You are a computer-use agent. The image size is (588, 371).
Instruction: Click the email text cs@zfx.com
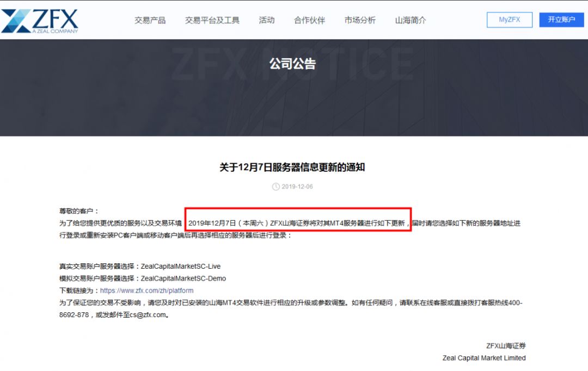coord(148,315)
